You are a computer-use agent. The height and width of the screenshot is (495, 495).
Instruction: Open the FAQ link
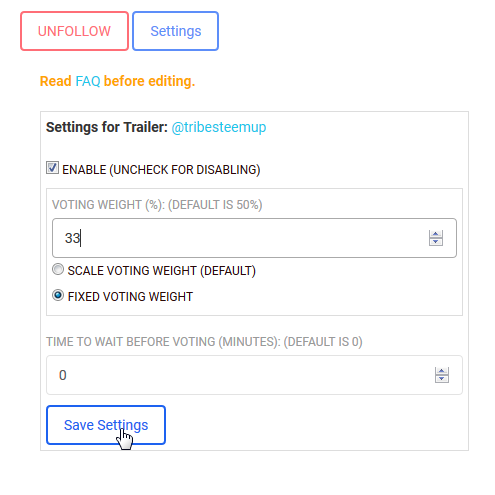pos(88,81)
